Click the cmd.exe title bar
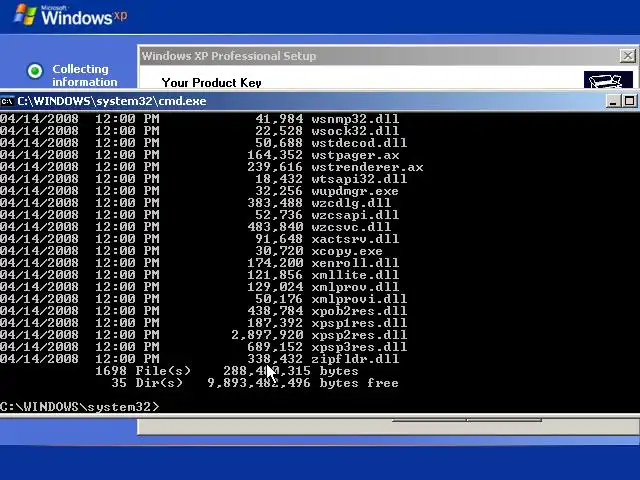This screenshot has width=640, height=480. (x=320, y=101)
